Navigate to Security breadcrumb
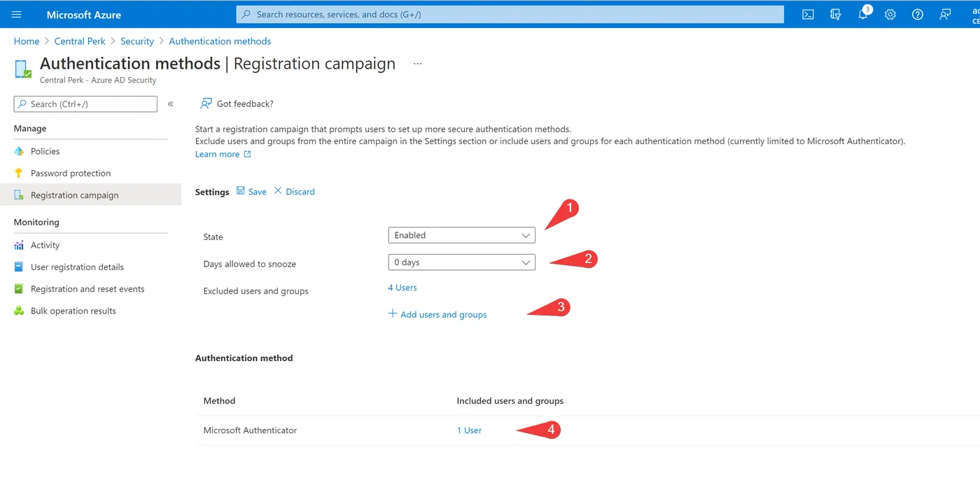The image size is (980, 485). (x=137, y=41)
